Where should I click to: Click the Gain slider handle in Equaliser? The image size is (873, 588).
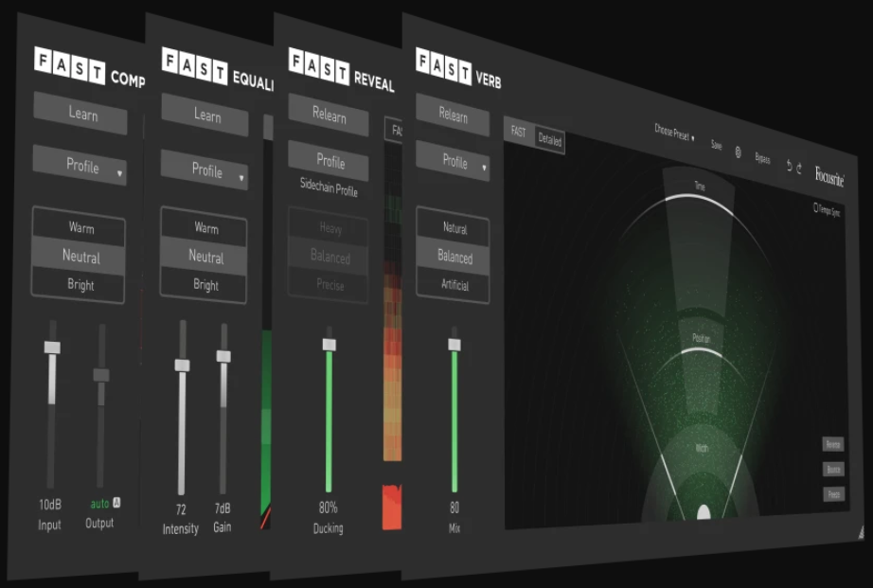click(223, 356)
